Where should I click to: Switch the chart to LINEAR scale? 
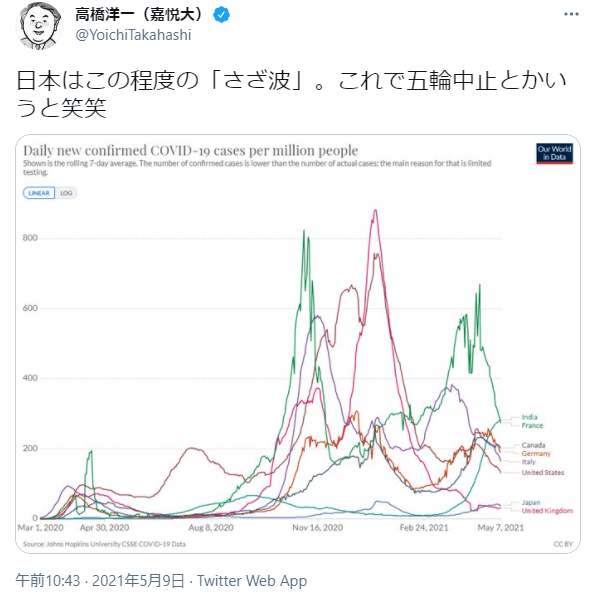tap(39, 193)
